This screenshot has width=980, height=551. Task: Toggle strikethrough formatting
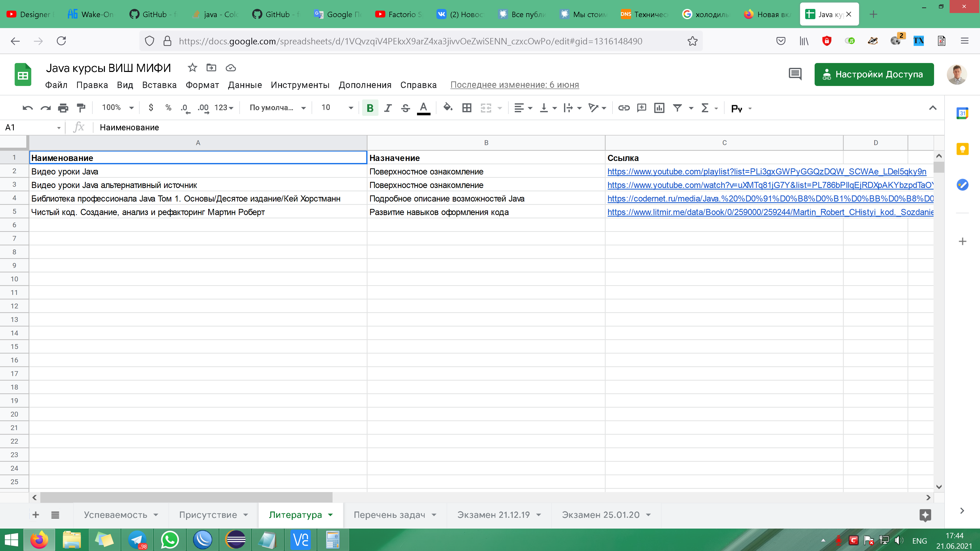click(x=406, y=108)
